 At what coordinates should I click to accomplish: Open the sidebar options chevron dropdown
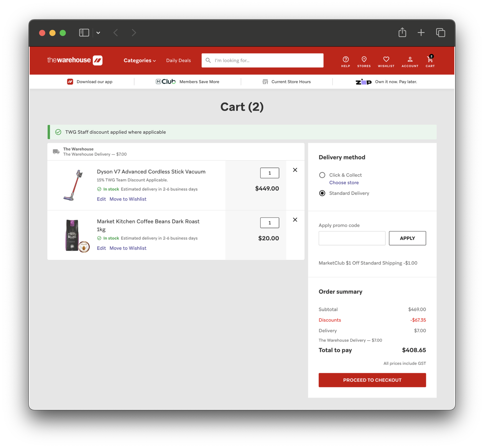pyautogui.click(x=98, y=33)
